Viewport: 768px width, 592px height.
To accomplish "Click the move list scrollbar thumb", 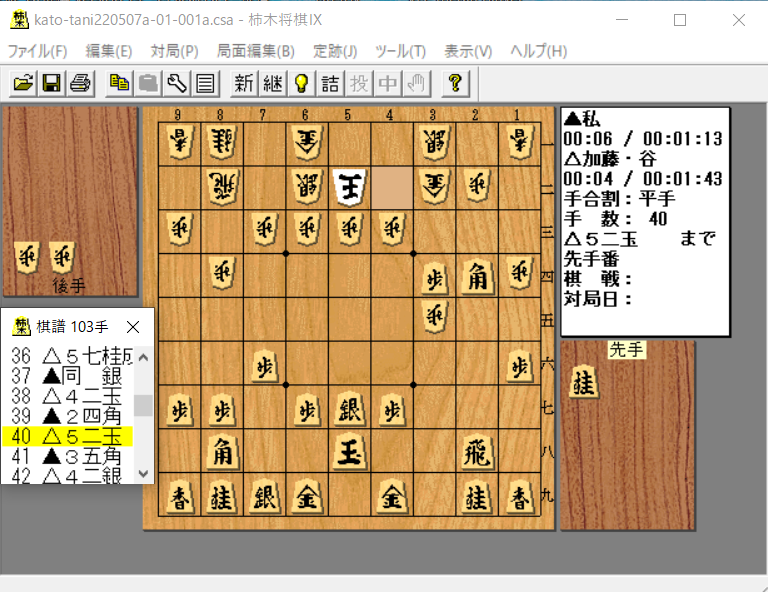I will 144,405.
